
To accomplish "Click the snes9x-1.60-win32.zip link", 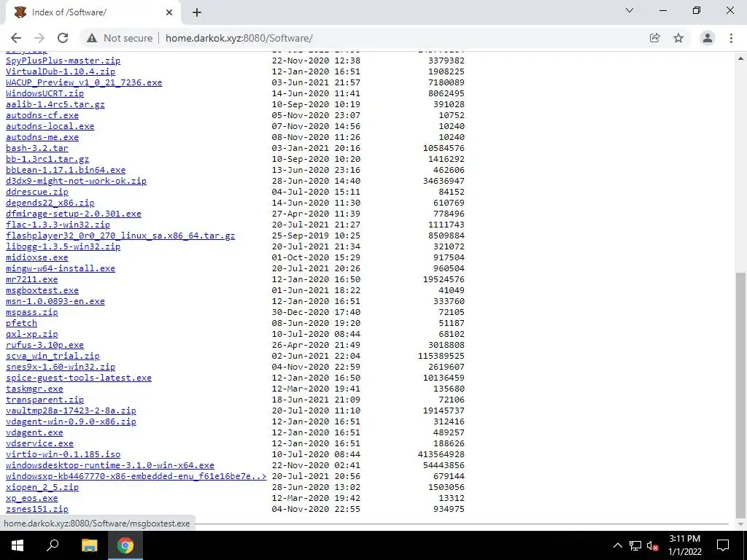I will pos(61,367).
